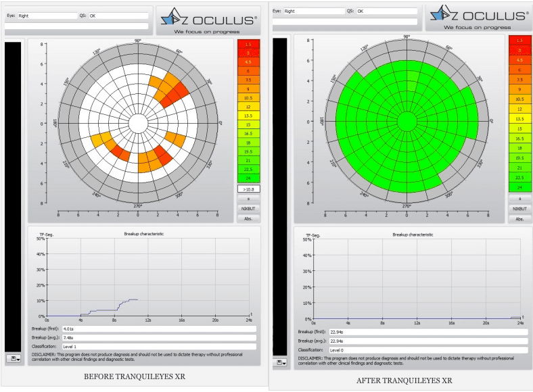Select the 4.5 swatch in the before panel scale

tap(248, 62)
